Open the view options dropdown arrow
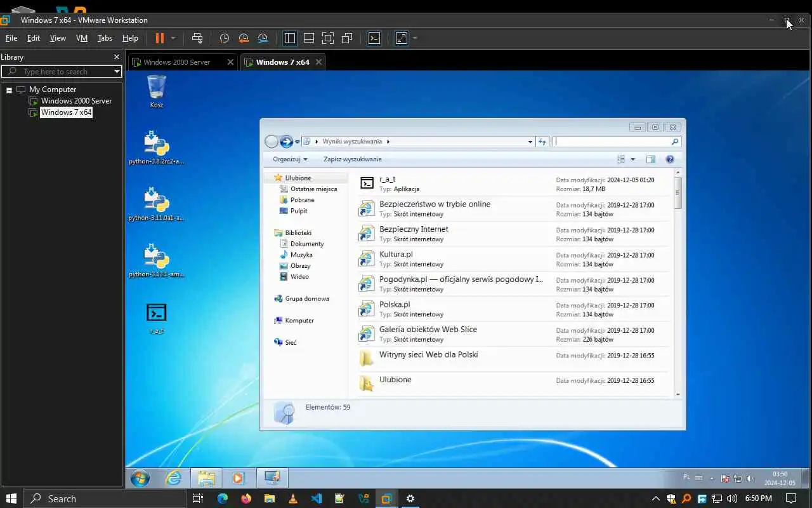 pyautogui.click(x=632, y=159)
